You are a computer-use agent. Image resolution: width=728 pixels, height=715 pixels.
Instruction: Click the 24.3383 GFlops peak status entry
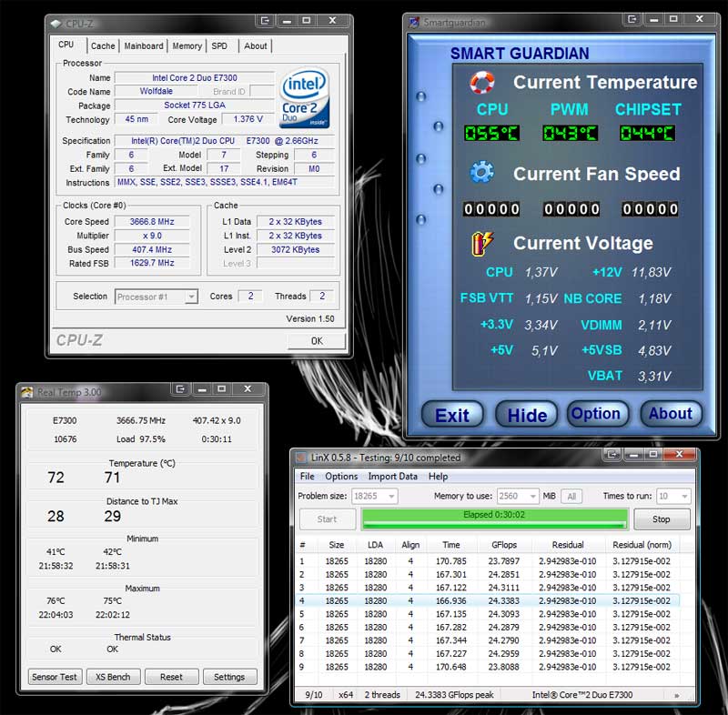454,695
